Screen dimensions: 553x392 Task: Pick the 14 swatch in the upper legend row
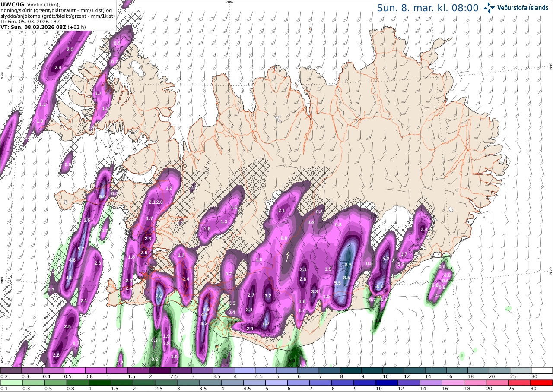pyautogui.click(x=436, y=370)
